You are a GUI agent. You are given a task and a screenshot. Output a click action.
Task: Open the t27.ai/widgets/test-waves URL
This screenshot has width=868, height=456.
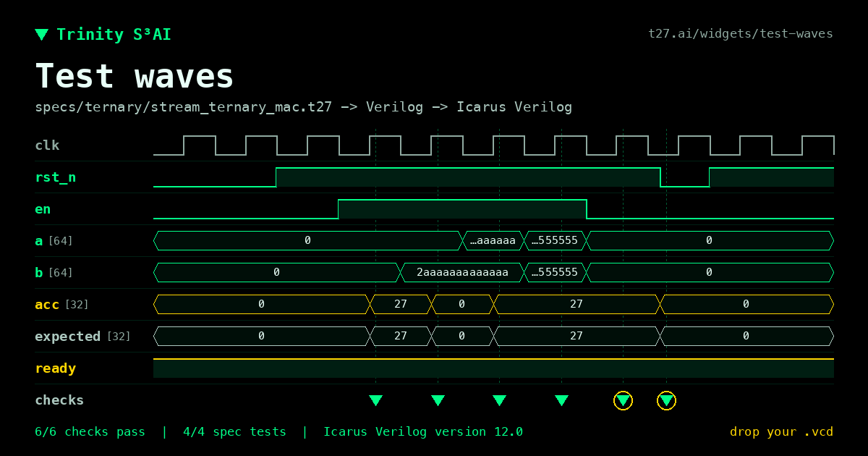[x=741, y=33]
